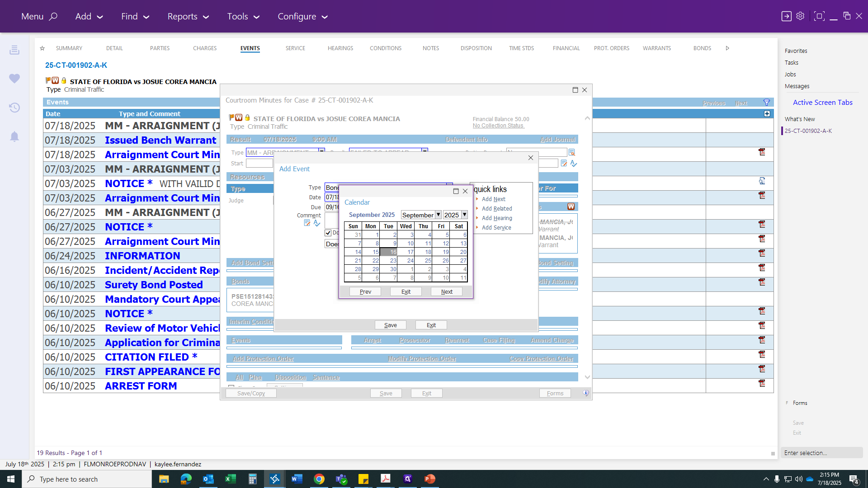Viewport: 868px width, 488px height.
Task: Click Add Related quick link
Action: pos(497,209)
